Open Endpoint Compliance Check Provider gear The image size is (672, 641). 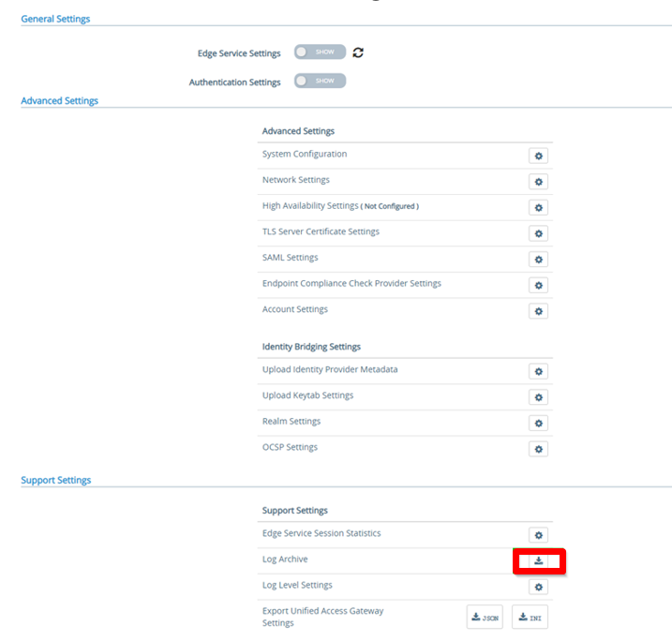[x=538, y=285]
